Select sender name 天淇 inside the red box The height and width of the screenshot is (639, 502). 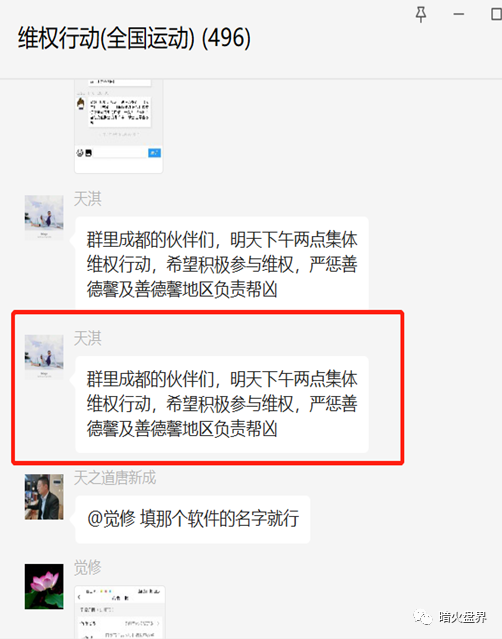pyautogui.click(x=88, y=338)
